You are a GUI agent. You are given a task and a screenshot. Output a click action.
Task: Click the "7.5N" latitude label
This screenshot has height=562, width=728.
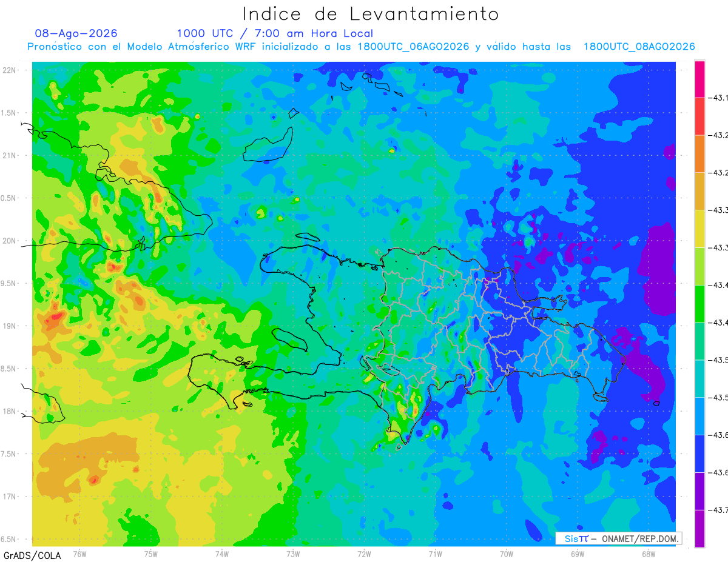tap(9, 454)
